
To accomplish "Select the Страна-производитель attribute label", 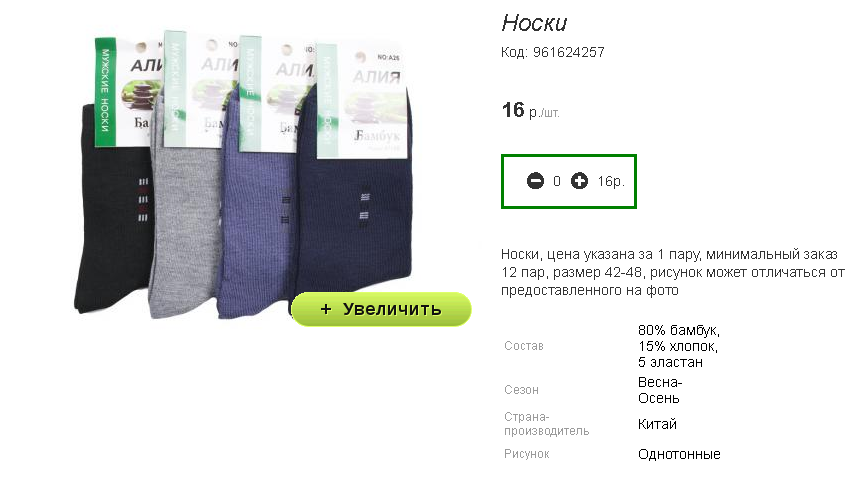I will [x=546, y=424].
